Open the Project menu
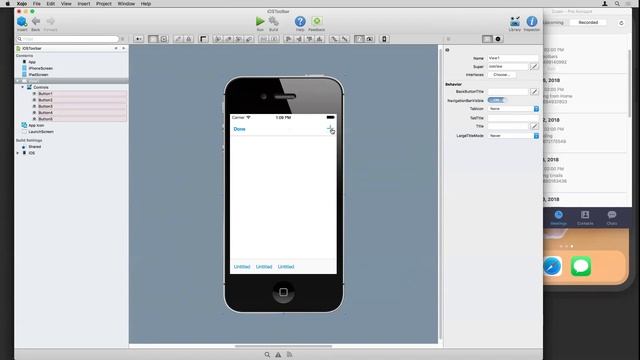The width and height of the screenshot is (640, 360). pyautogui.click(x=104, y=4)
